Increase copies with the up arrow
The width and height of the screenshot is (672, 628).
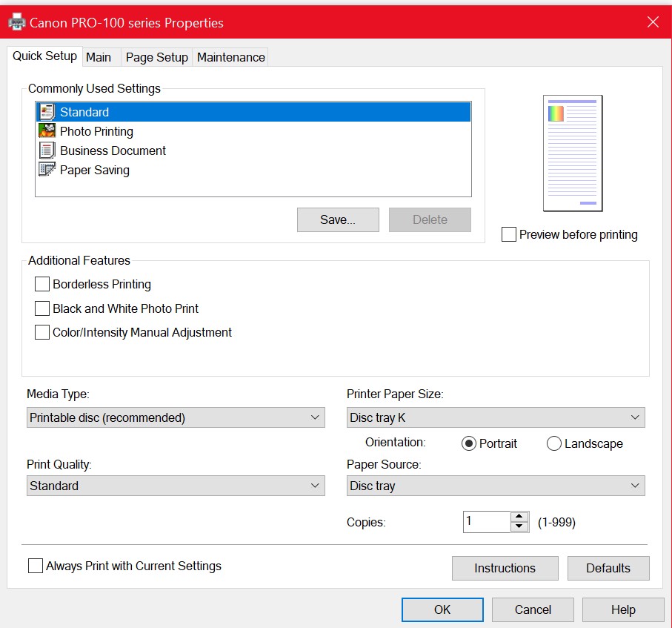[519, 517]
